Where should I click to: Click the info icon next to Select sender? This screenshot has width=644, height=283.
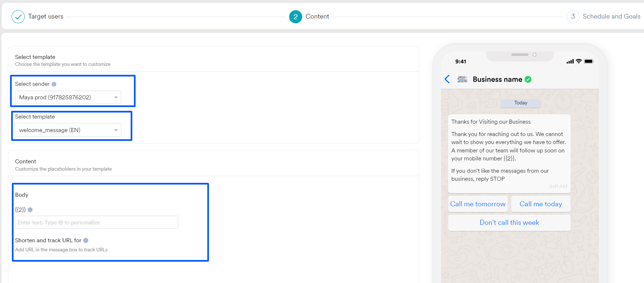54,84
